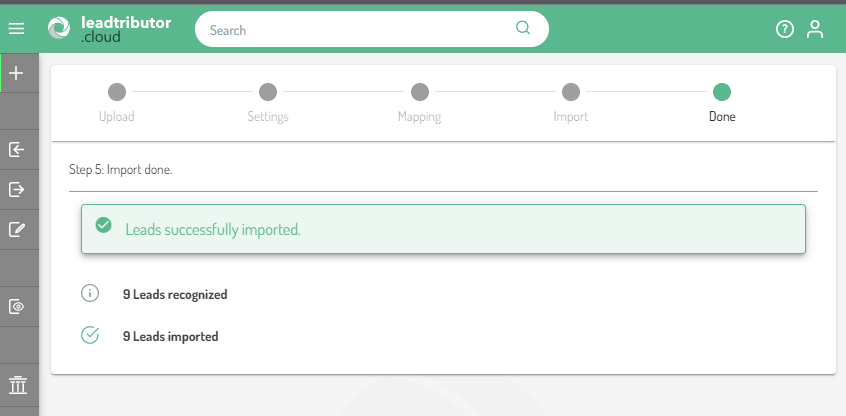Open the edit pencil sidebar icon
The image size is (846, 416).
click(x=16, y=229)
